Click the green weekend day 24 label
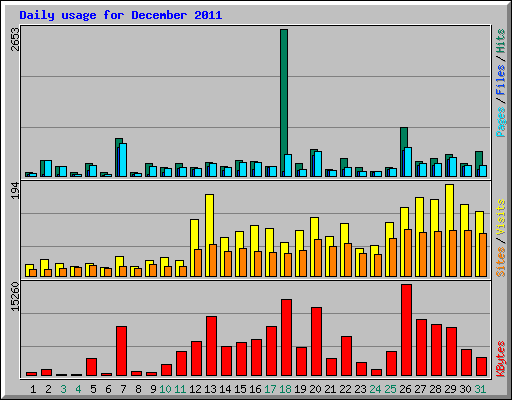The width and height of the screenshot is (512, 400). pyautogui.click(x=375, y=389)
